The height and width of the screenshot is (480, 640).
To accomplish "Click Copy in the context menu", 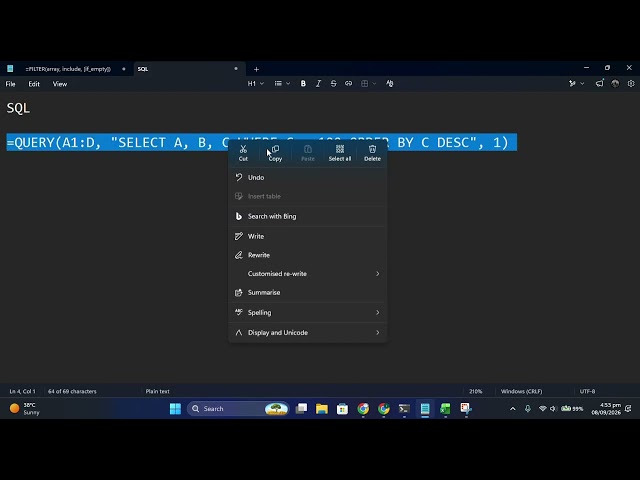I will click(275, 153).
